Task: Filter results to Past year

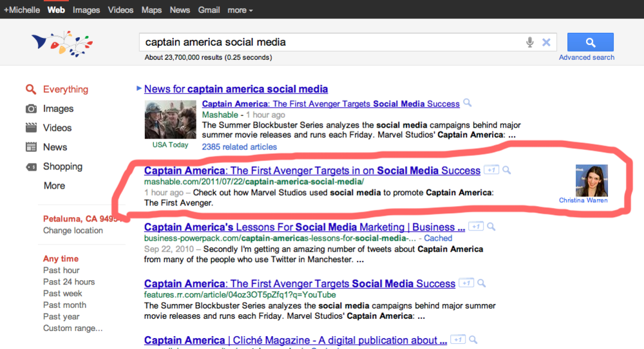Action: tap(61, 317)
